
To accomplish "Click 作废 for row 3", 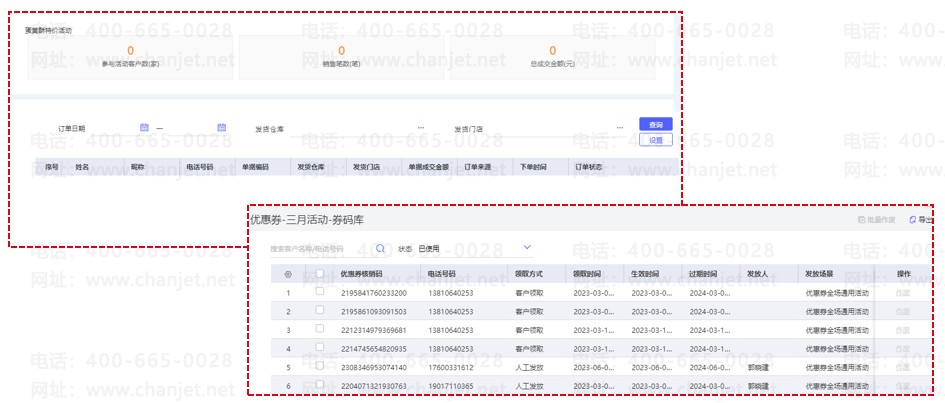I will tap(902, 330).
